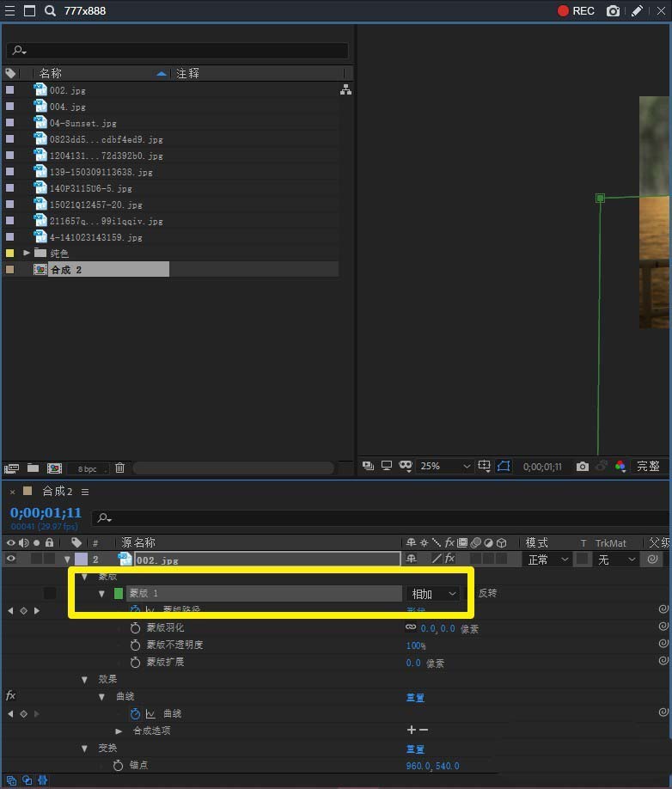Take a snapshot with the camera icon in viewer
Screen dimensions: 672x789
[583, 467]
